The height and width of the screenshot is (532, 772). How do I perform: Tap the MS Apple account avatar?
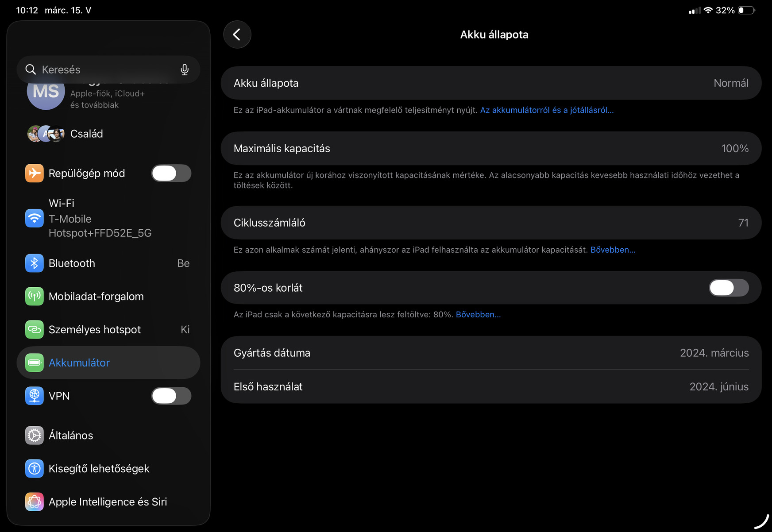click(x=46, y=93)
